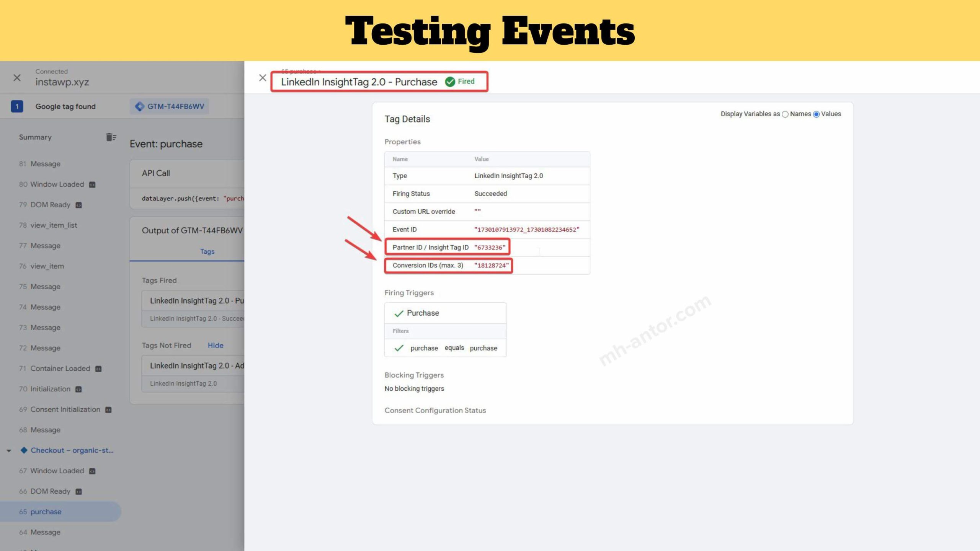Open the Purchase firing trigger
This screenshot has width=980, height=551.
[446, 313]
